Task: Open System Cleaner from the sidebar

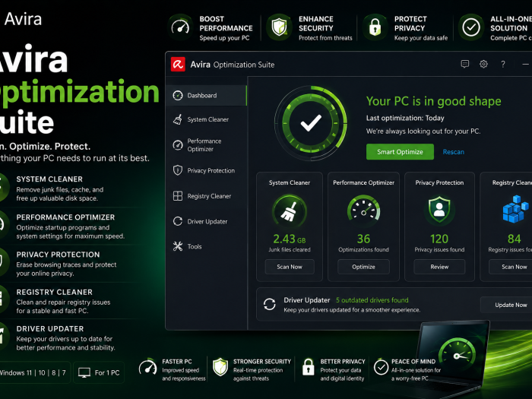Action: 206,119
